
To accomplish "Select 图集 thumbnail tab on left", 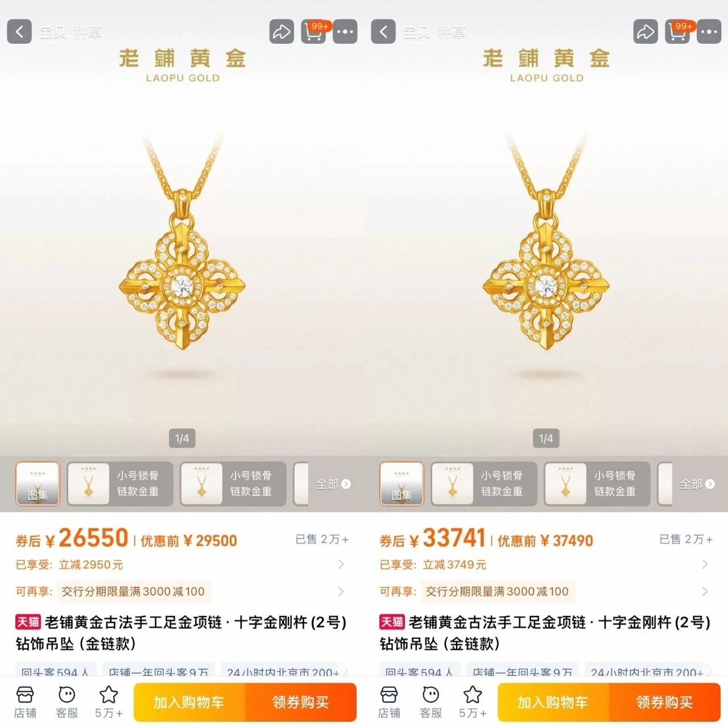I will (x=38, y=484).
